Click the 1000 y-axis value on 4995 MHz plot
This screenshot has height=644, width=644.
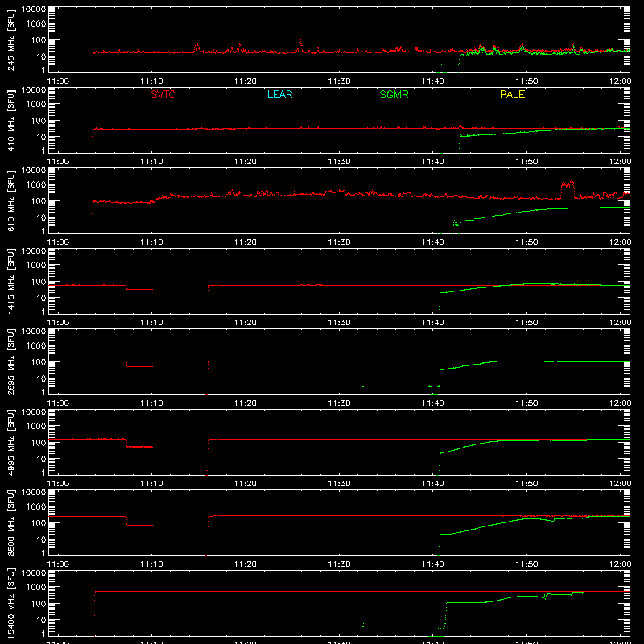36,427
